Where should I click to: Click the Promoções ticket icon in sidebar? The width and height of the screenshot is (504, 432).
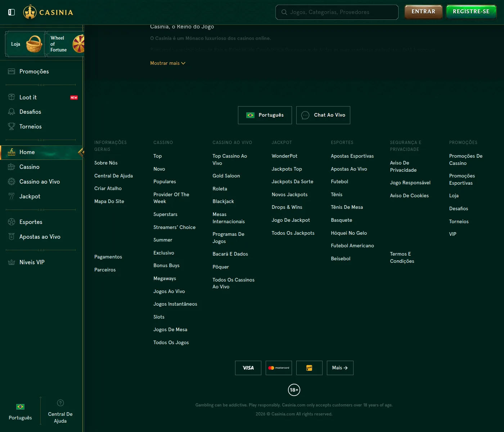(x=12, y=71)
